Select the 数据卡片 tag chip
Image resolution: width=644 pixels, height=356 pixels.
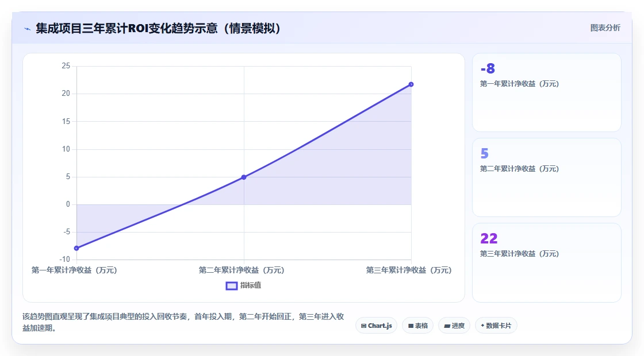496,326
